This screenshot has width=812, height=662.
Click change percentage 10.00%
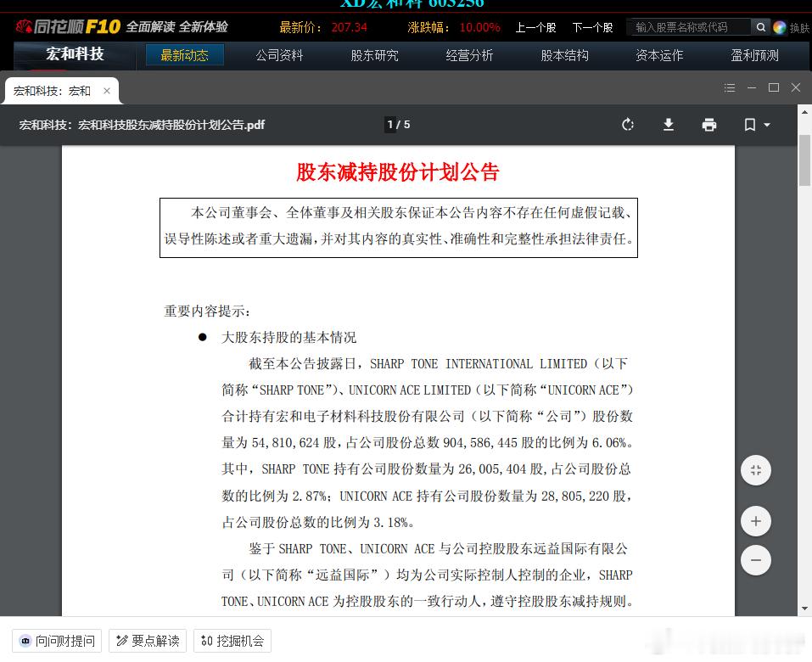point(479,27)
